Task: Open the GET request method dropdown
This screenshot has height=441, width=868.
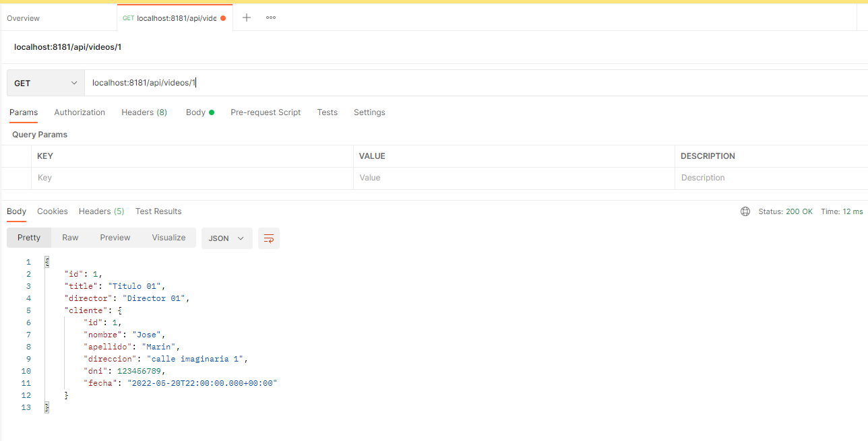Action: pos(45,82)
